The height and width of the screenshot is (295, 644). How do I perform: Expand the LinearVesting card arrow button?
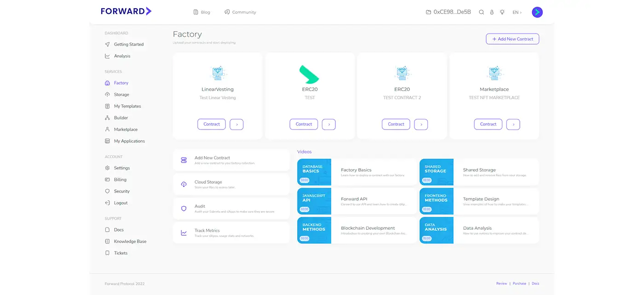(236, 124)
